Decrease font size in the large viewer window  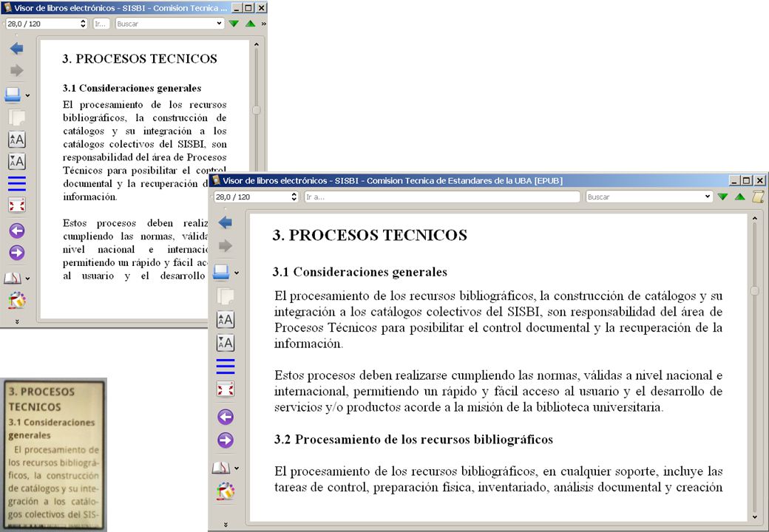pos(225,342)
